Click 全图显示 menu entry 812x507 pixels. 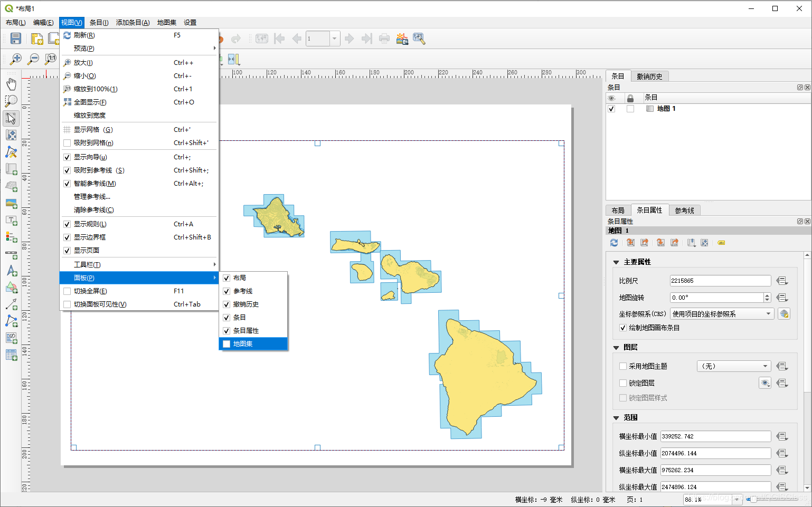click(139, 102)
